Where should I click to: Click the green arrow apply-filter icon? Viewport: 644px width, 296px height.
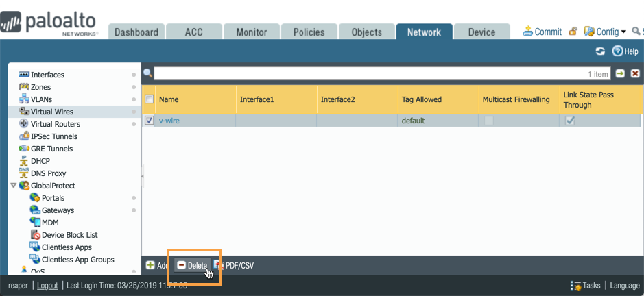pyautogui.click(x=620, y=73)
